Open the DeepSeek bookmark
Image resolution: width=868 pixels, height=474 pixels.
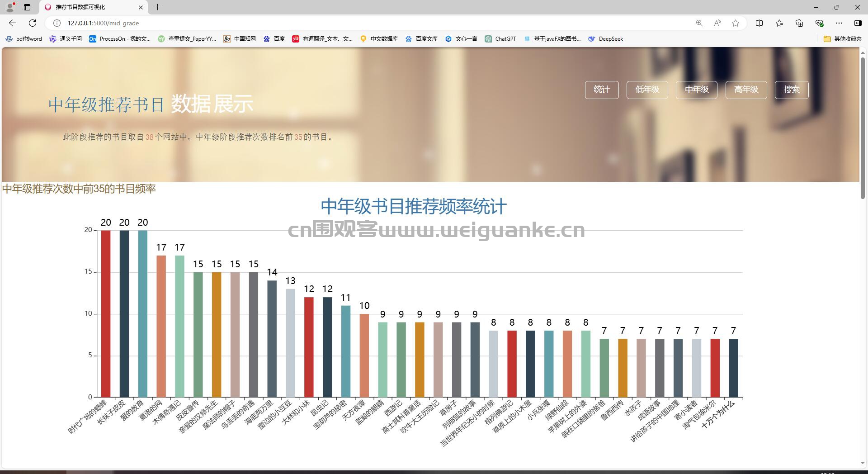click(x=605, y=39)
